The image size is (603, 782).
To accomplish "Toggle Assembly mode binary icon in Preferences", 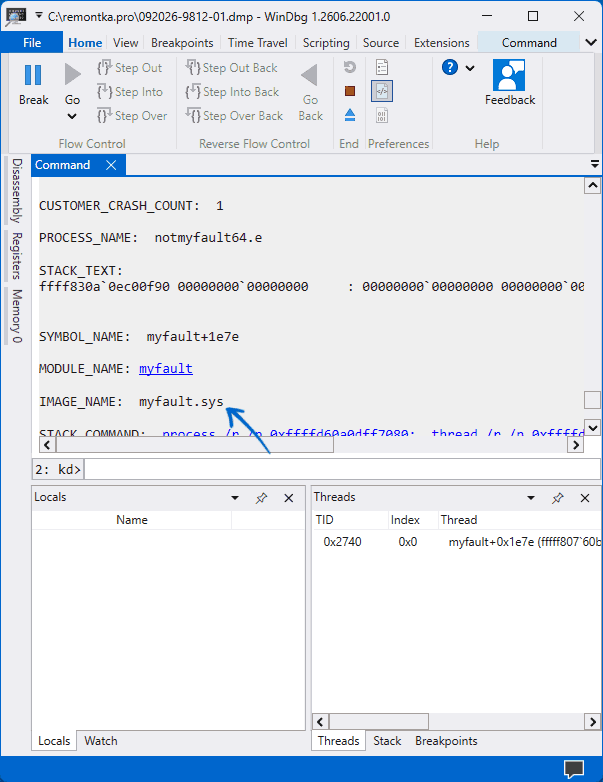I will tap(382, 115).
